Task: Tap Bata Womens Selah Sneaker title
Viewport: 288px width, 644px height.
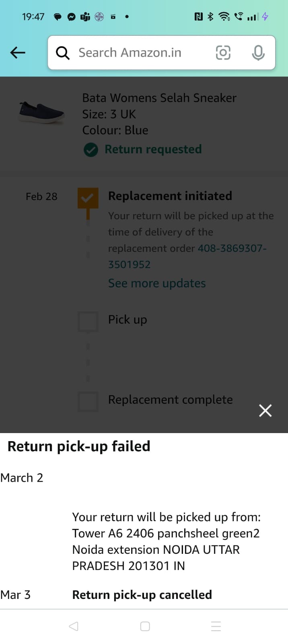Action: (159, 98)
